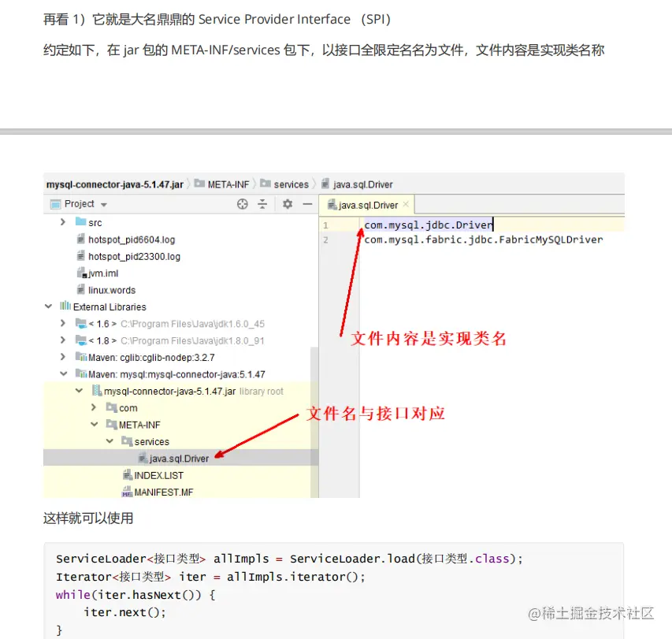672x639 pixels.
Task: Expand the src folder arrow
Action: 63,222
